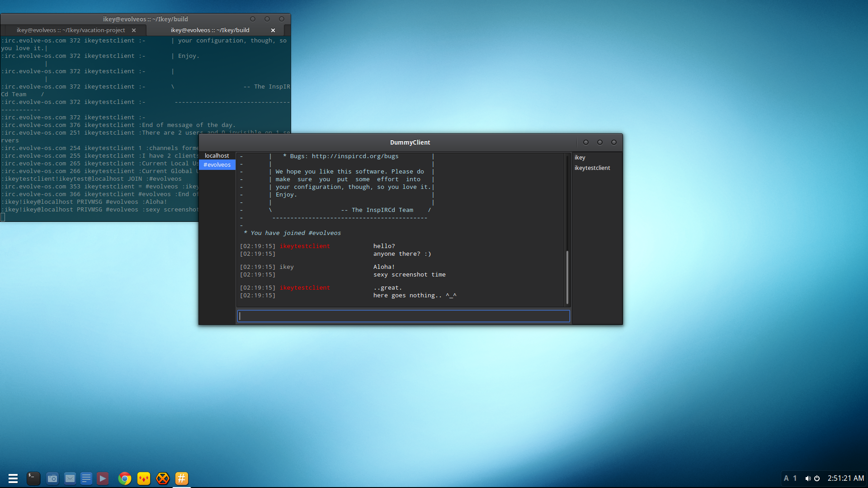
Task: Open the yellow diamonds app icon
Action: 144,479
